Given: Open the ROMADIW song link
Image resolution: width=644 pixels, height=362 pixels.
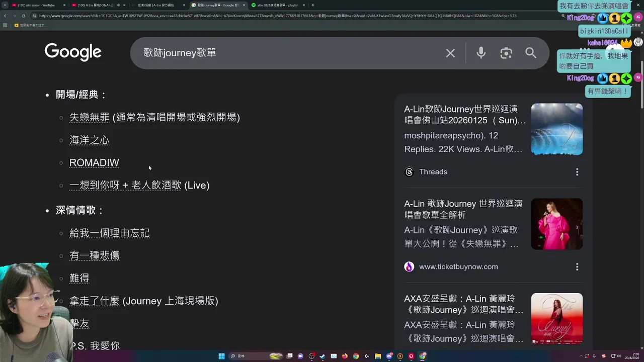Looking at the screenshot, I should point(94,163).
